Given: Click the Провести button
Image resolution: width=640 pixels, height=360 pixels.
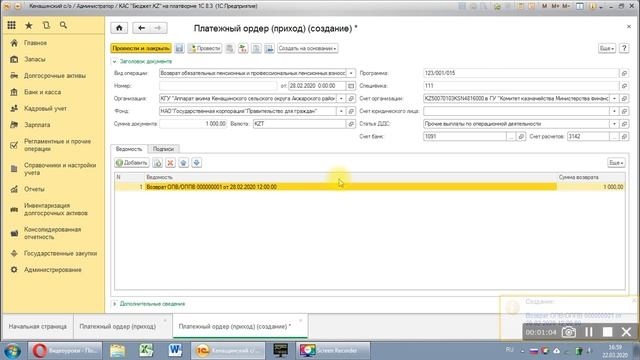Looking at the screenshot, I should pyautogui.click(x=204, y=48).
